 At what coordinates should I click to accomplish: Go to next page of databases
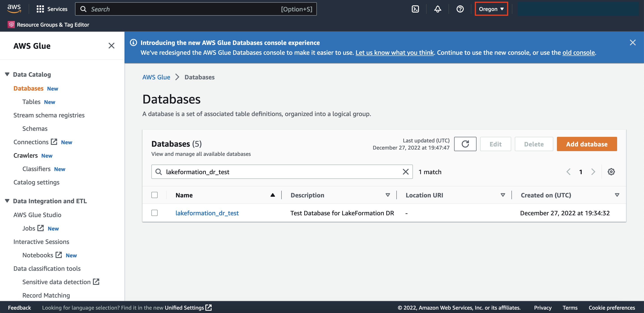593,172
